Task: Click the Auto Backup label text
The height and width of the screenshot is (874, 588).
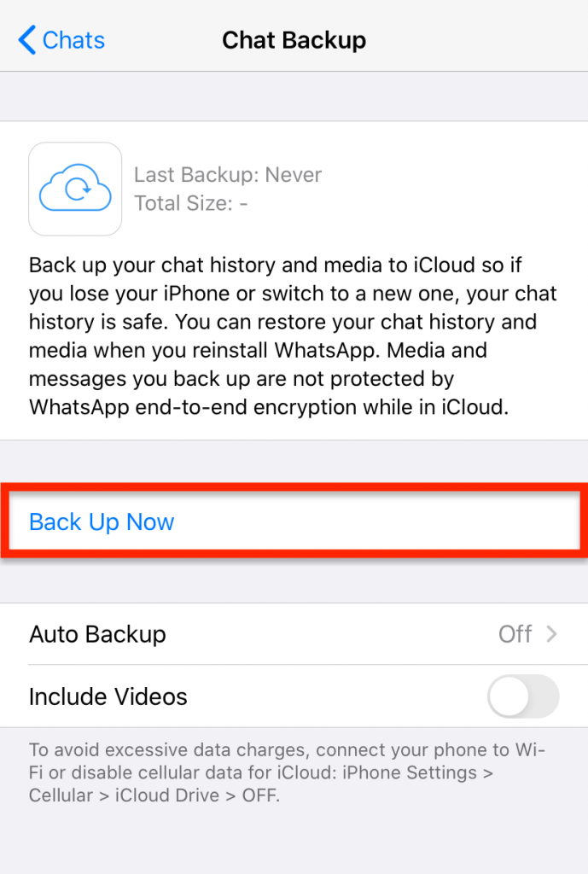Action: (x=97, y=634)
